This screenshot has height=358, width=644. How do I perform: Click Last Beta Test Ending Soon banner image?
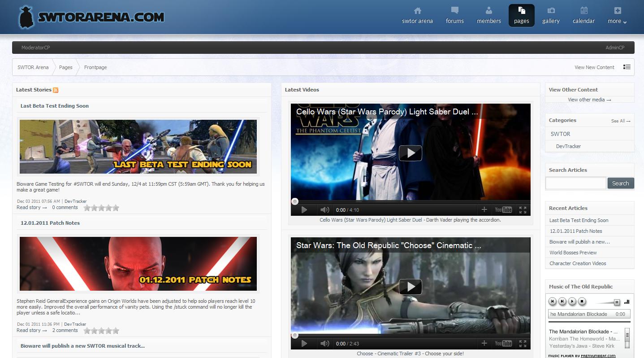[x=138, y=147]
